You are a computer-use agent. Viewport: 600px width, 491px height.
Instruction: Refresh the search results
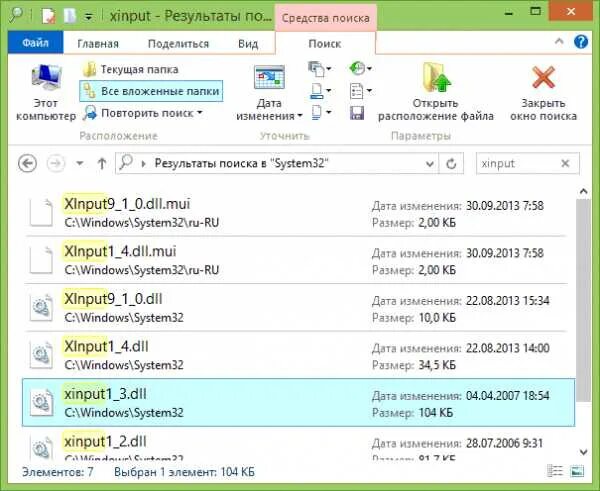(x=451, y=164)
